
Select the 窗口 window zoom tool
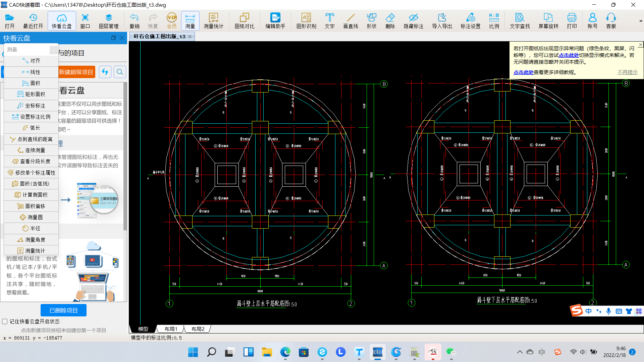(85, 21)
